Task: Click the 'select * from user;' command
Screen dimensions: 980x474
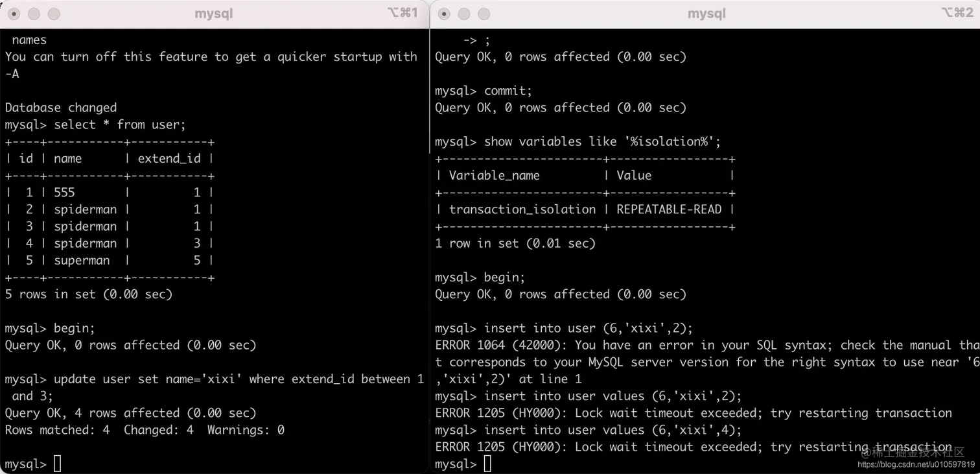Action: tap(120, 124)
